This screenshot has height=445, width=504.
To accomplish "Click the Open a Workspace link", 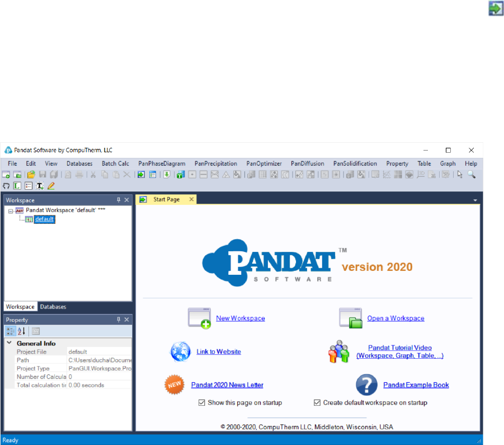I will (x=395, y=318).
